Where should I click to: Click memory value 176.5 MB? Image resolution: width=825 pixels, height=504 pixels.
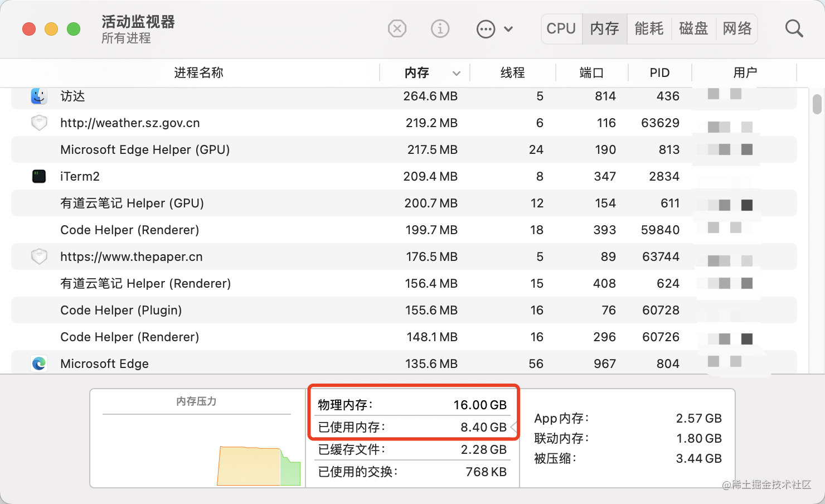(431, 256)
